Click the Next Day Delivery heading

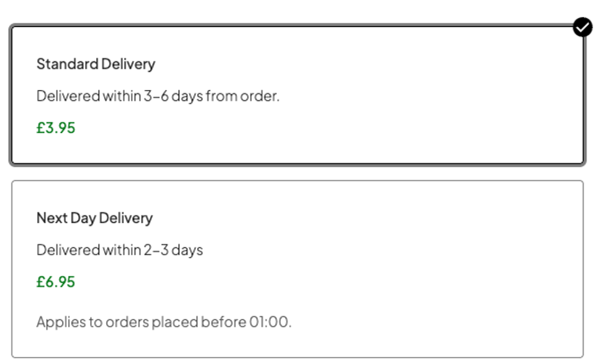(95, 218)
